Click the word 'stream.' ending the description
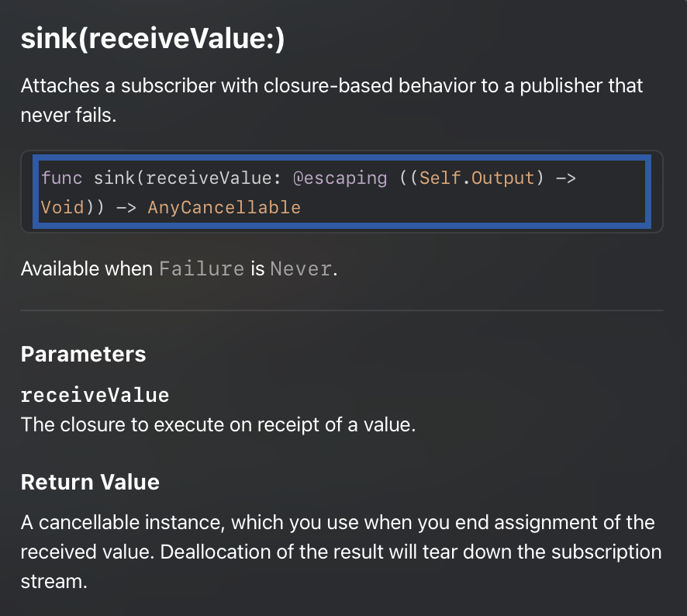This screenshot has width=687, height=616. pos(54,580)
